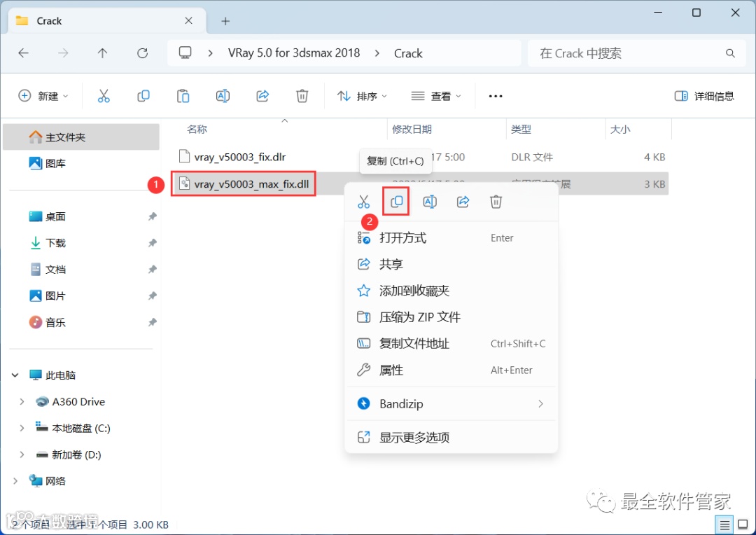Click the Delete trash icon in the toolbar
This screenshot has height=535, width=756.
tap(302, 96)
